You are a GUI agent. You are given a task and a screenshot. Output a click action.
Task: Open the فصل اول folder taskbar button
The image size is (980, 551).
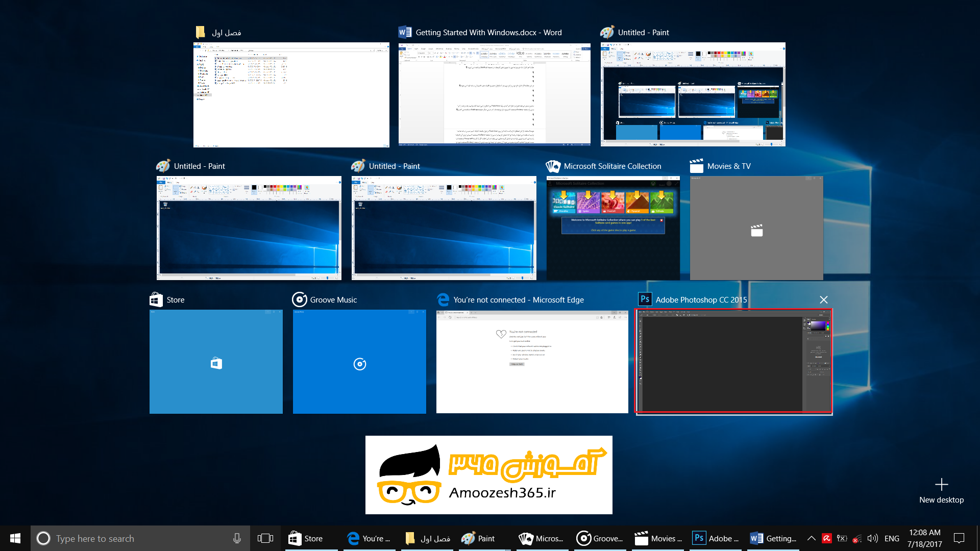(428, 538)
